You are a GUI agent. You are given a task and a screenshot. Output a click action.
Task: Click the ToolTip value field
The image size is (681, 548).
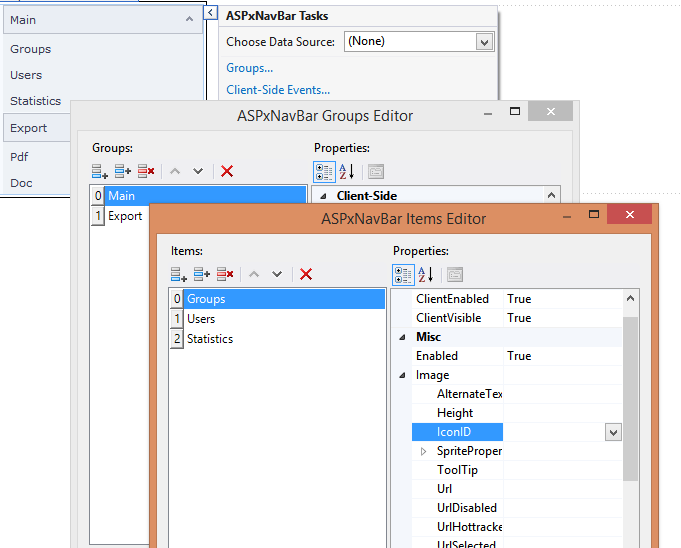point(563,470)
